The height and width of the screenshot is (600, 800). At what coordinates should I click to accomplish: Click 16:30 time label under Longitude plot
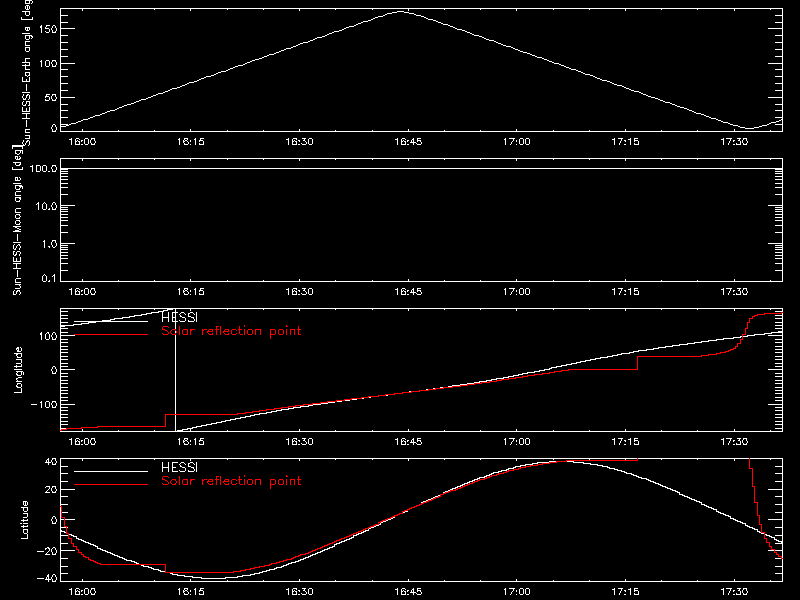(x=299, y=442)
